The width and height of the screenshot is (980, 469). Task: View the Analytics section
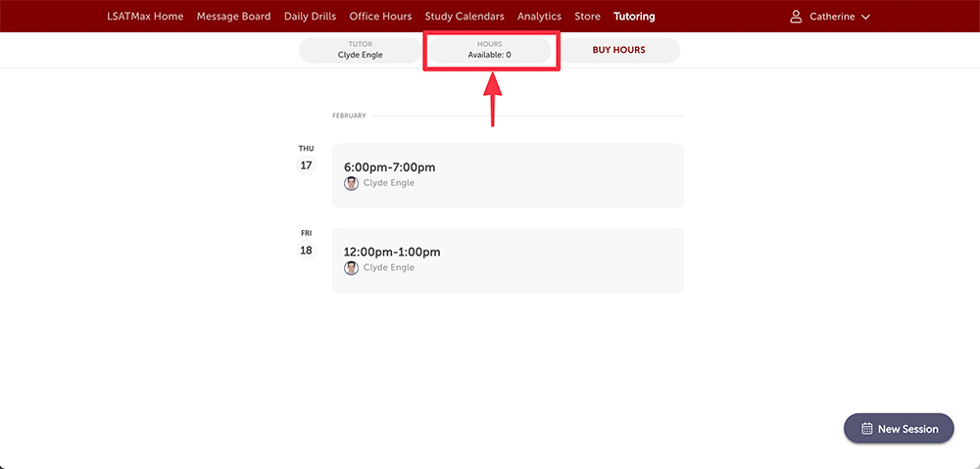539,17
